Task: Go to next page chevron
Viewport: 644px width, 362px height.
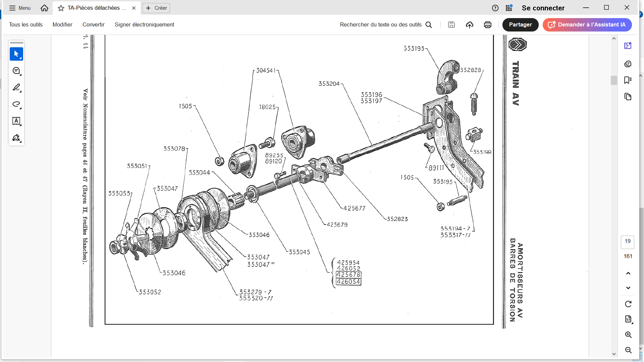Action: click(628, 288)
